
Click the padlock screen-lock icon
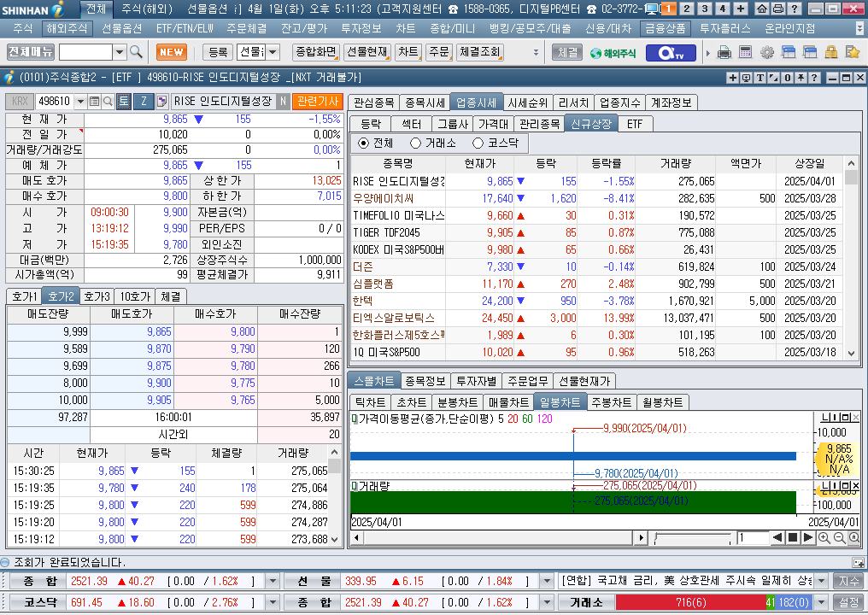coord(831,53)
